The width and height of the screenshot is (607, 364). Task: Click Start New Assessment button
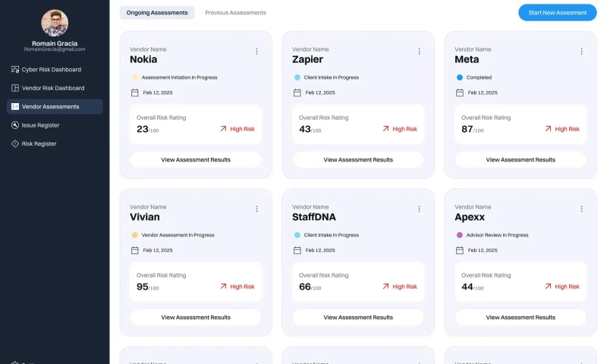tap(558, 13)
